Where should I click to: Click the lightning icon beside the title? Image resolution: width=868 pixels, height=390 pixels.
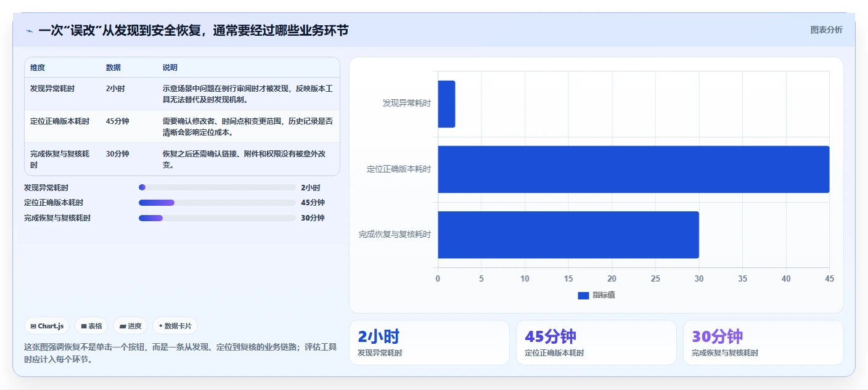(x=29, y=30)
